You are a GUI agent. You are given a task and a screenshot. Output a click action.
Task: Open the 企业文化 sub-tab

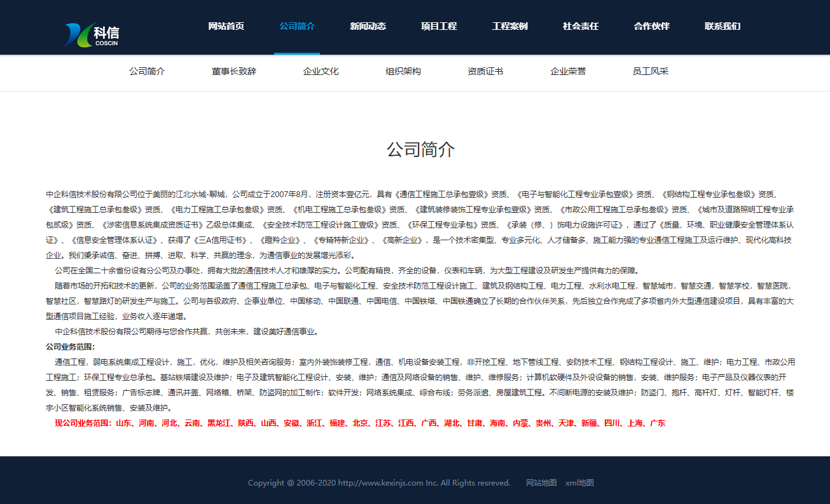[321, 71]
